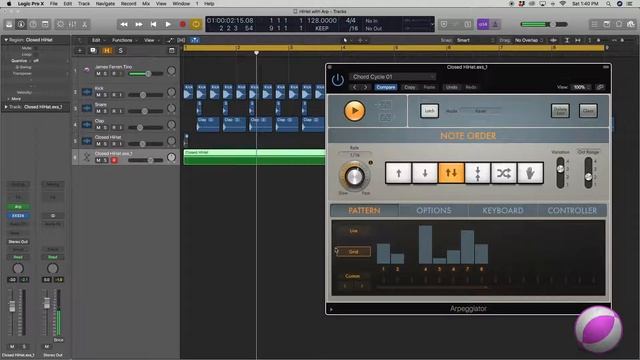Expand the More disclosure in Region inspector
Viewport: 640px width, 360px height.
pos(9,99)
